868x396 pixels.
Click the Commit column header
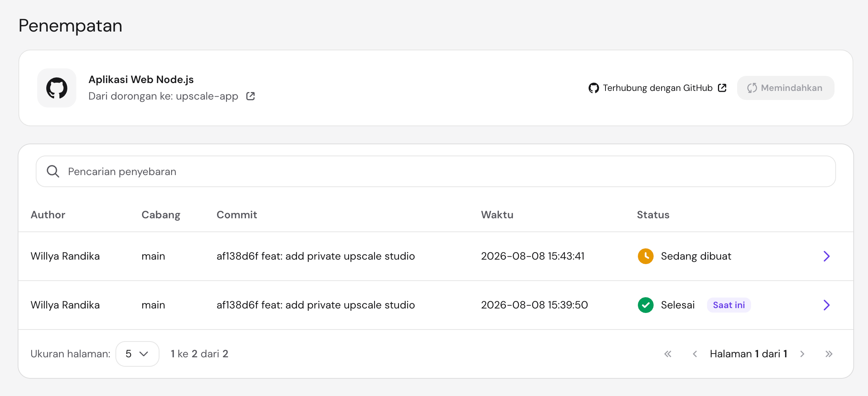pyautogui.click(x=237, y=215)
